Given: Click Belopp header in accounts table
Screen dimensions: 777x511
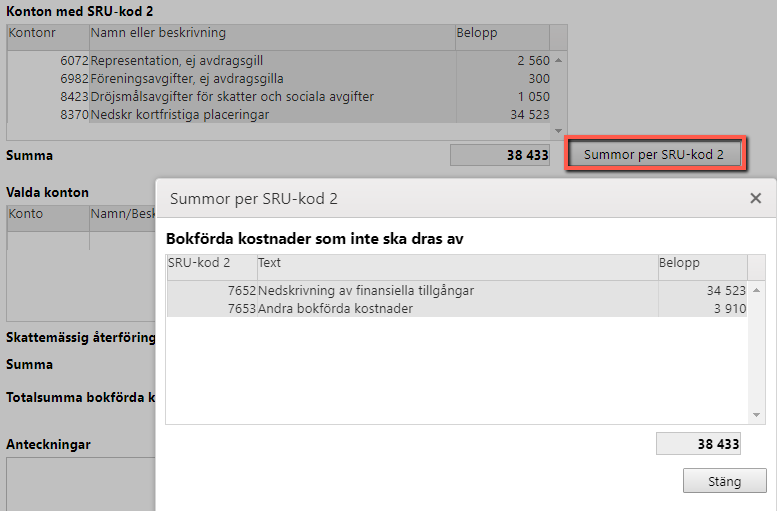Looking at the screenshot, I should pyautogui.click(x=502, y=37).
